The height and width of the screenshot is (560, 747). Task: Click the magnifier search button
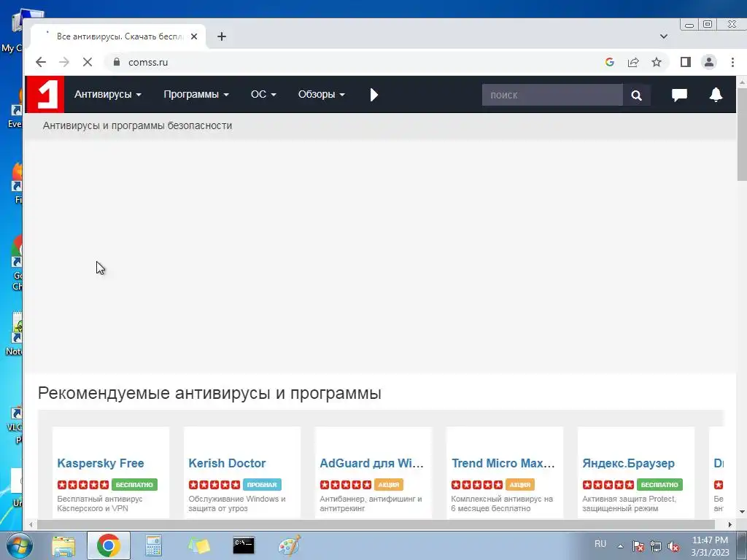click(636, 96)
